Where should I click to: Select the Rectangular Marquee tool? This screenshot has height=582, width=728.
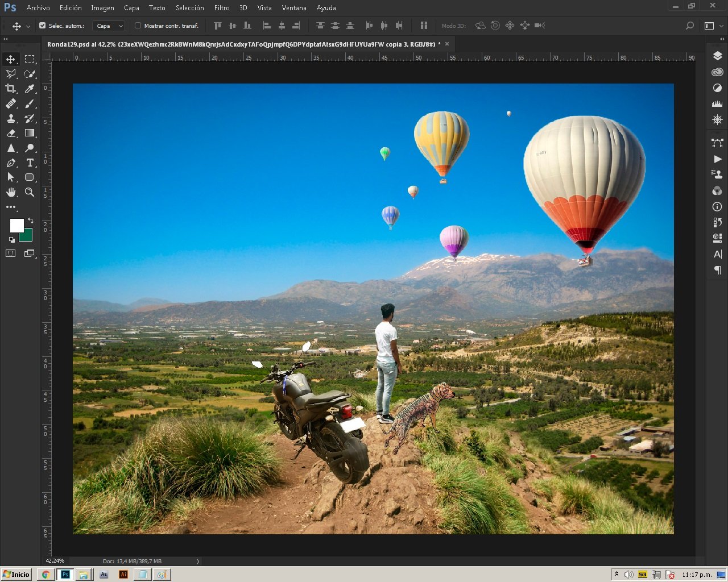coord(30,59)
